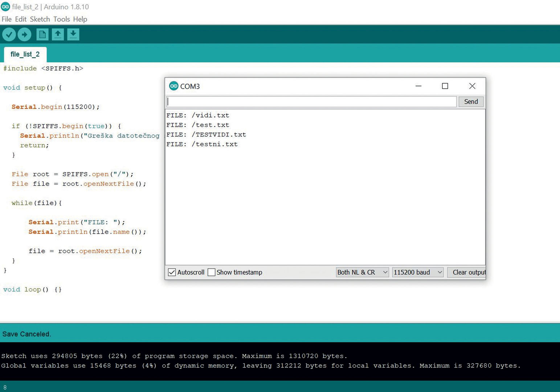Enable the Show timestamp checkbox
Image resolution: width=560 pixels, height=392 pixels.
212,272
